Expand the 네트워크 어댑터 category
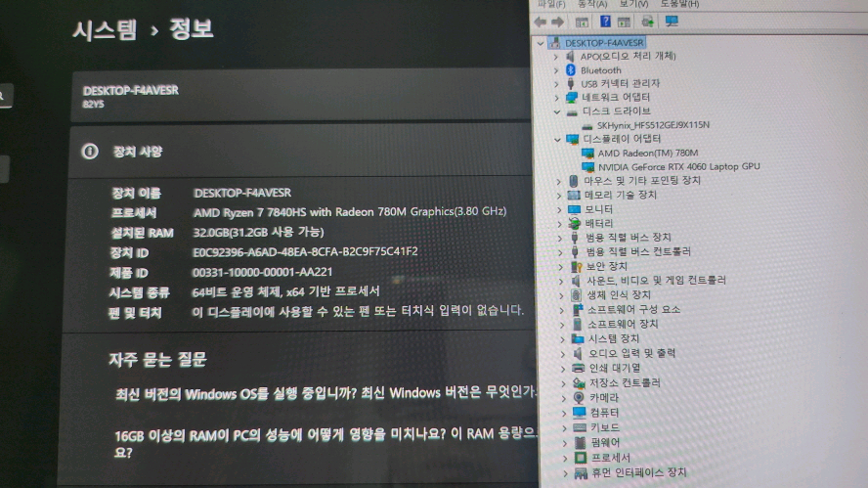Screen dimensions: 868x488 557,98
